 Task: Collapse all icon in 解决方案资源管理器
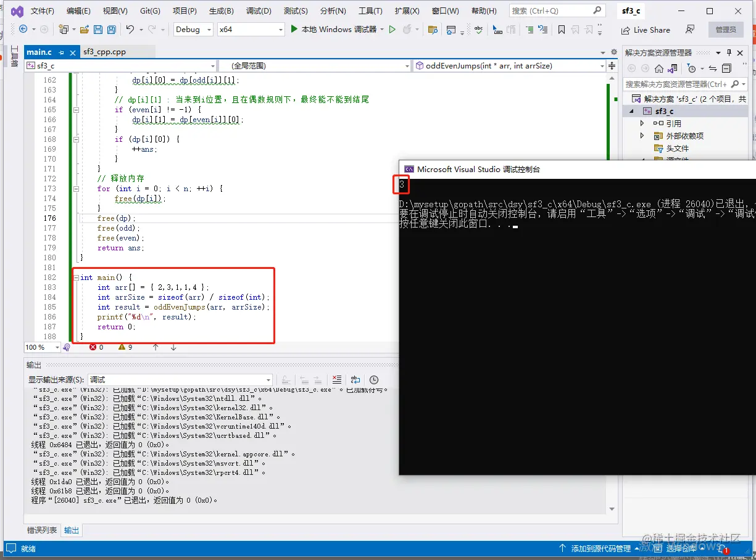[726, 68]
